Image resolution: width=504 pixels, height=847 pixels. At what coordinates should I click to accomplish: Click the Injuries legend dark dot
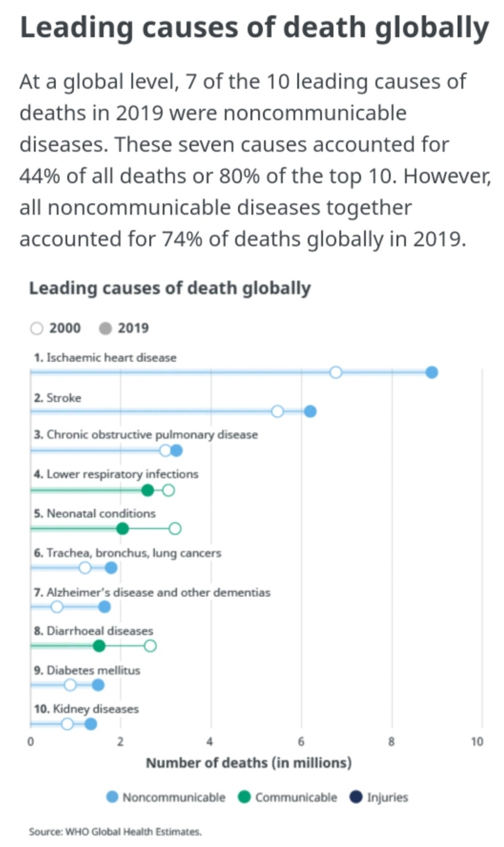pos(356,797)
